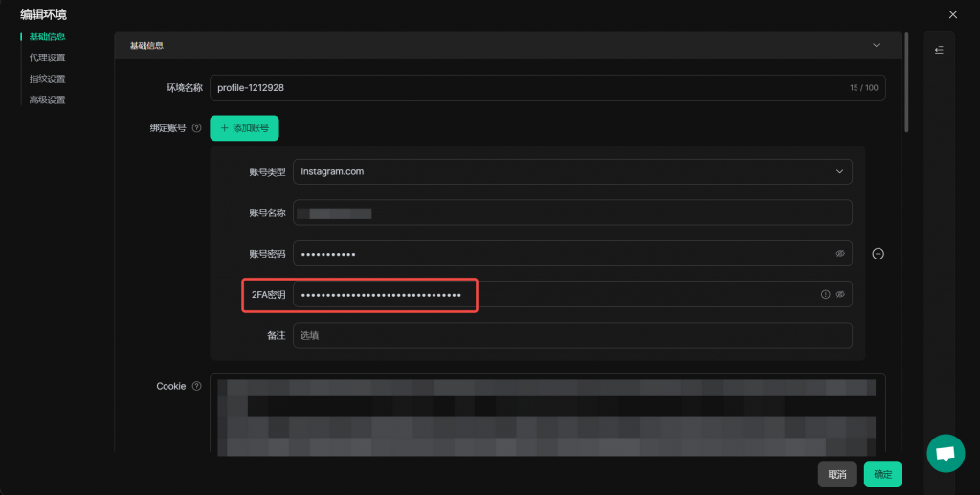Focus the 环境名称 input field
The width and height of the screenshot is (980, 495).
(x=526, y=87)
